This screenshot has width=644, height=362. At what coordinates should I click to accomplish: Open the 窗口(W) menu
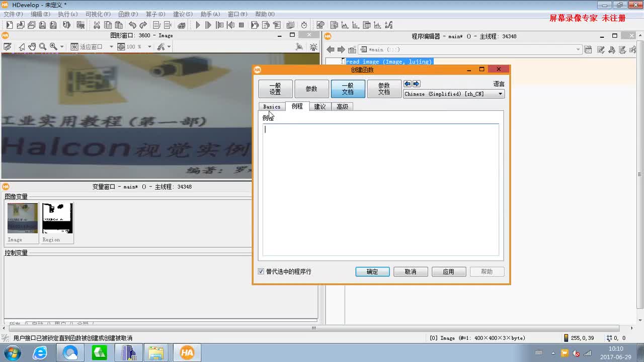pos(237,14)
